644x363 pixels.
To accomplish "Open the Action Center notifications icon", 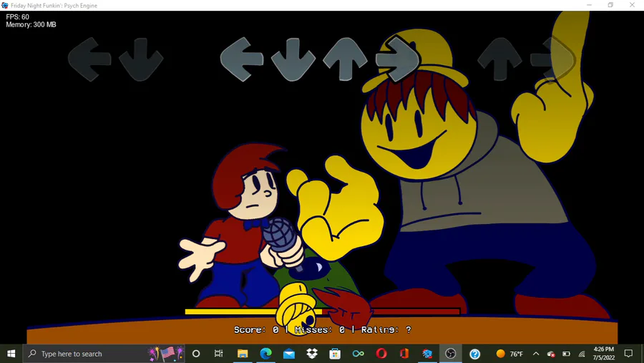I will [x=628, y=354].
